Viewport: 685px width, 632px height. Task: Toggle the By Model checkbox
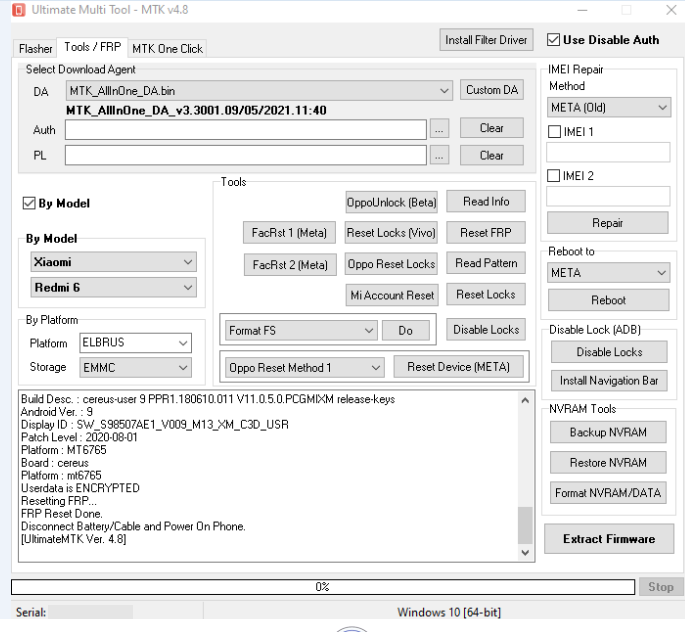[29, 203]
